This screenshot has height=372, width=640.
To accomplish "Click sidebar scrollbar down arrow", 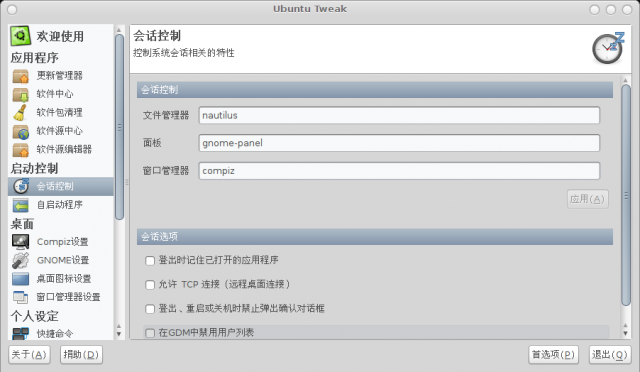I will point(119,334).
